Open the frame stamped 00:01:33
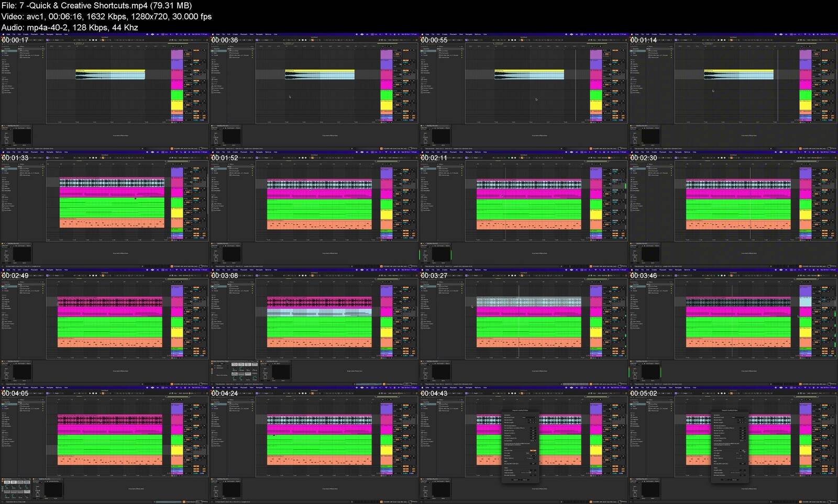This screenshot has height=504, width=838. [105, 209]
